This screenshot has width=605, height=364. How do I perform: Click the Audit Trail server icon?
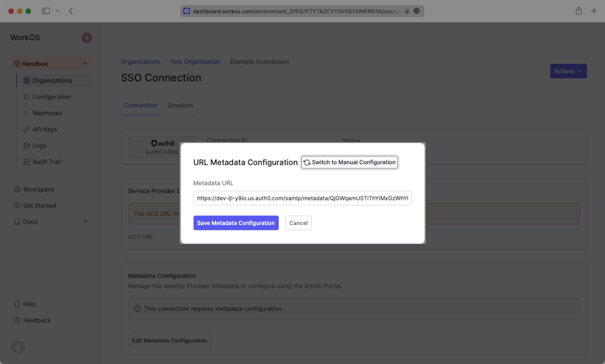pyautogui.click(x=26, y=162)
